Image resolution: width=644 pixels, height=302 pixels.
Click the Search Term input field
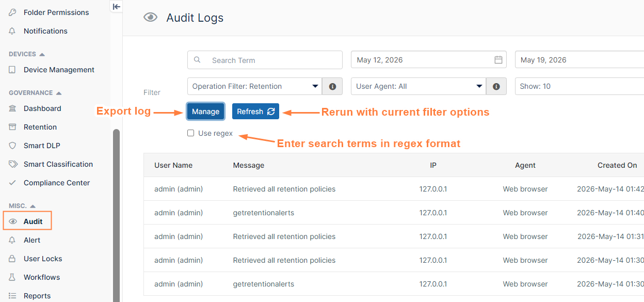point(265,60)
